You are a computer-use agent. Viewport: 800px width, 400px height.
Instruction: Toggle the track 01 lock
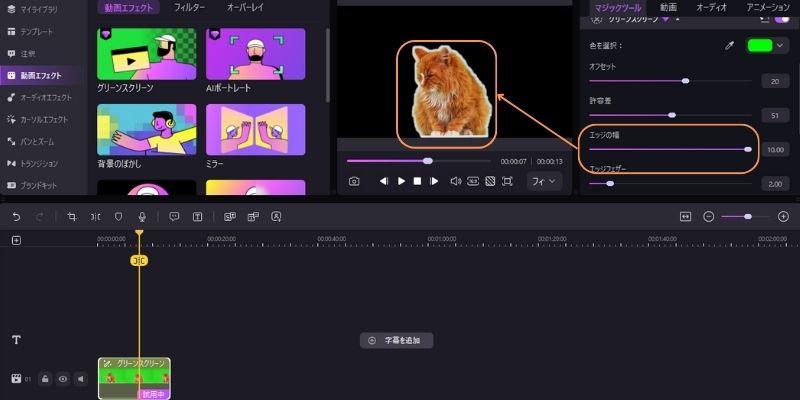[45, 379]
